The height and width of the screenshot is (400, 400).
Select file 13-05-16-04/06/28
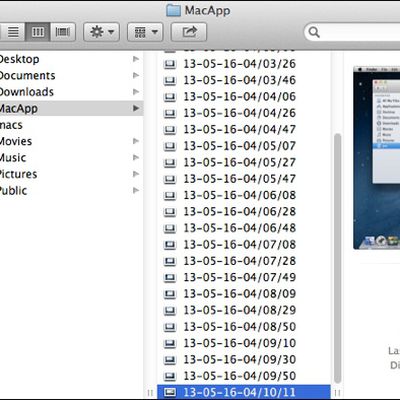244,211
